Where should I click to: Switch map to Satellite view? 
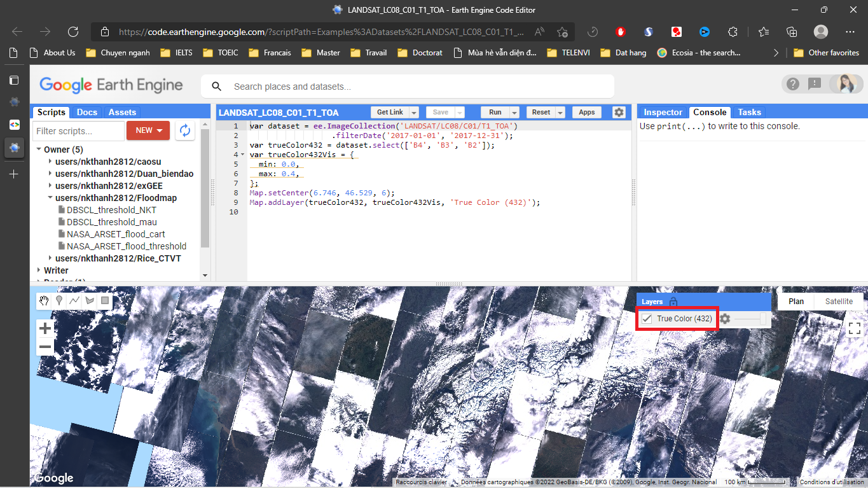(x=839, y=302)
